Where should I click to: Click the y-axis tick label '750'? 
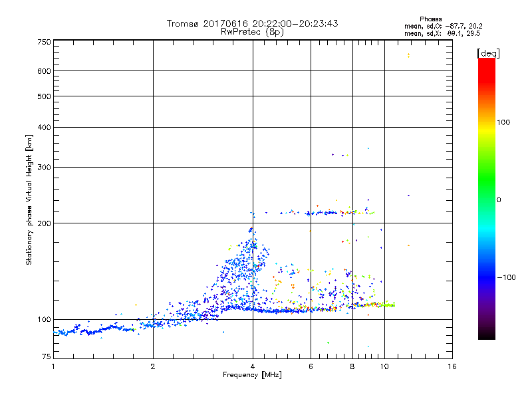pos(44,42)
